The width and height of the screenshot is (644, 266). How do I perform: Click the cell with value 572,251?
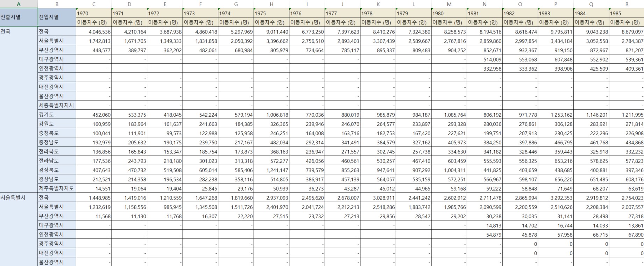449,179
